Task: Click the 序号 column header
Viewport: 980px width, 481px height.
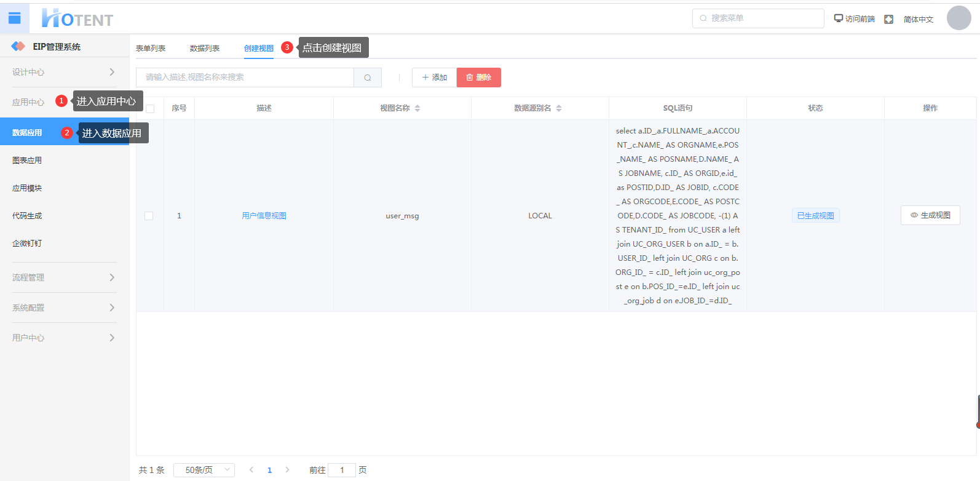Action: point(179,108)
